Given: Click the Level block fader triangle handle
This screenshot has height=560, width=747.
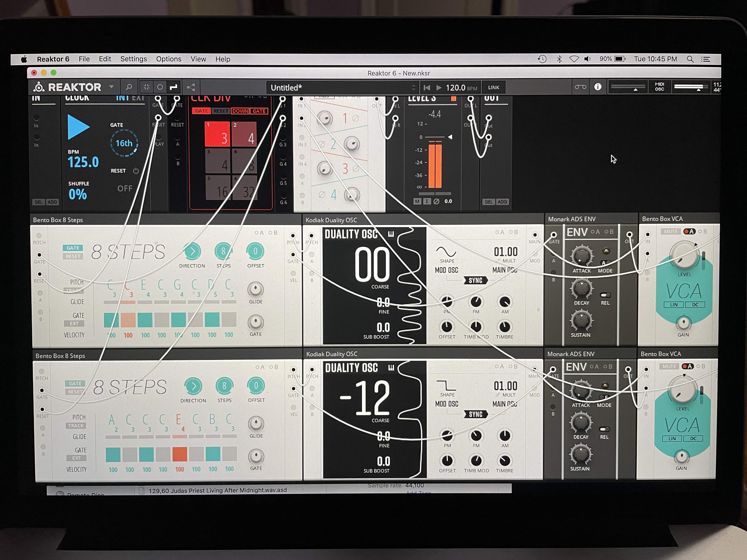Looking at the screenshot, I should tap(450, 137).
